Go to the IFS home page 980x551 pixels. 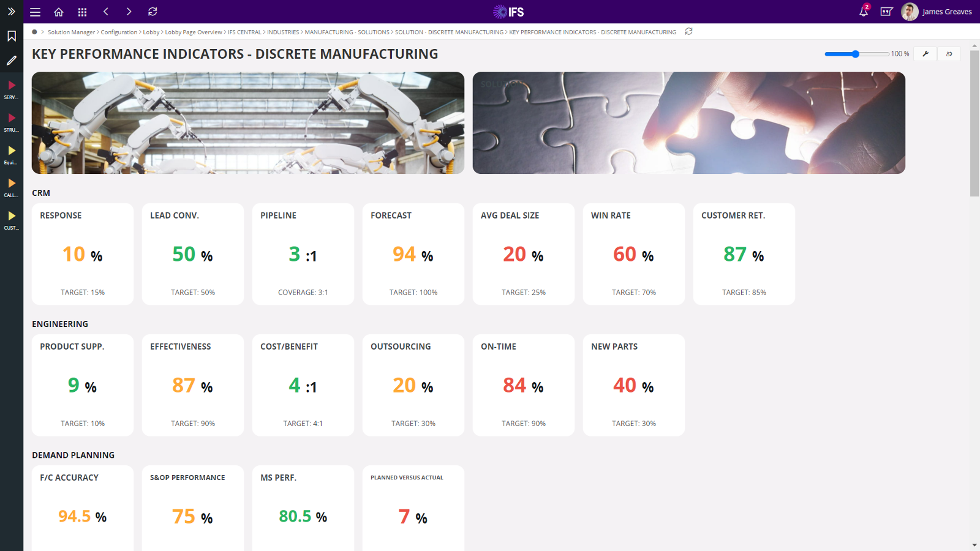pos(59,12)
